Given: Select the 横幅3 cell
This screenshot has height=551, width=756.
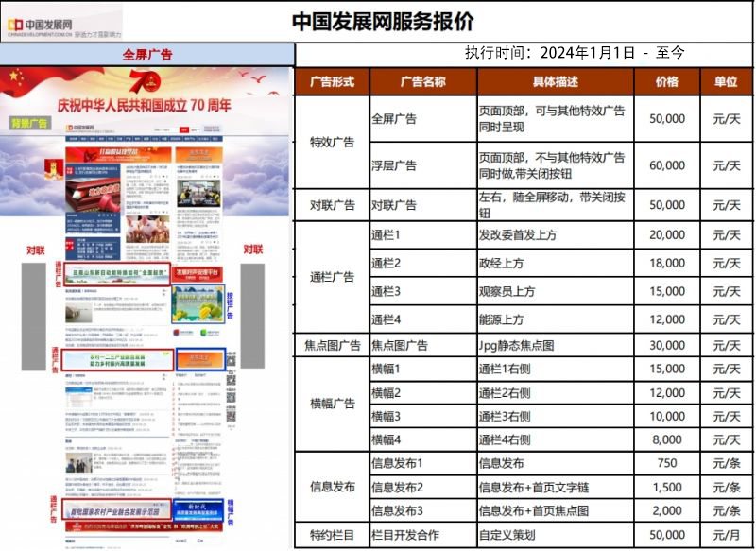Looking at the screenshot, I should click(423, 417).
